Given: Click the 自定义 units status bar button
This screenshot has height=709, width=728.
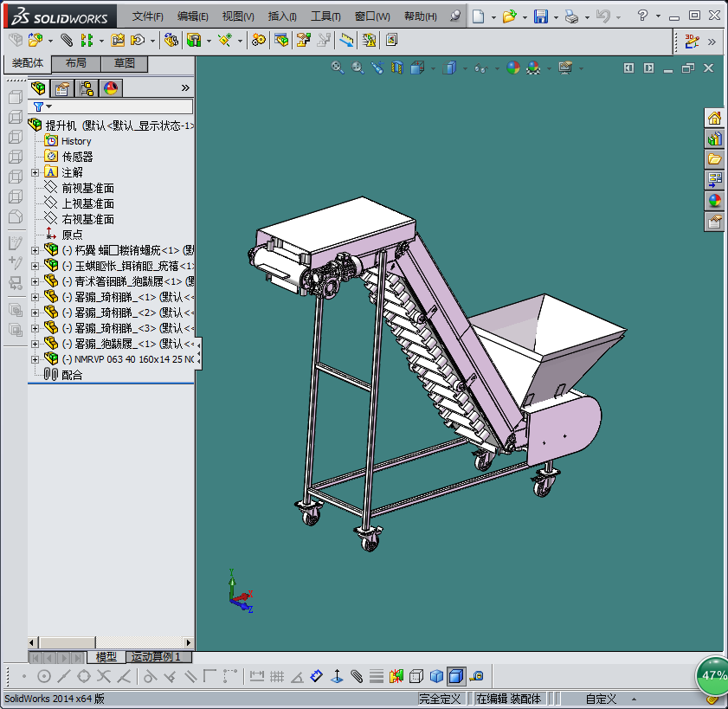Looking at the screenshot, I should coord(601,699).
